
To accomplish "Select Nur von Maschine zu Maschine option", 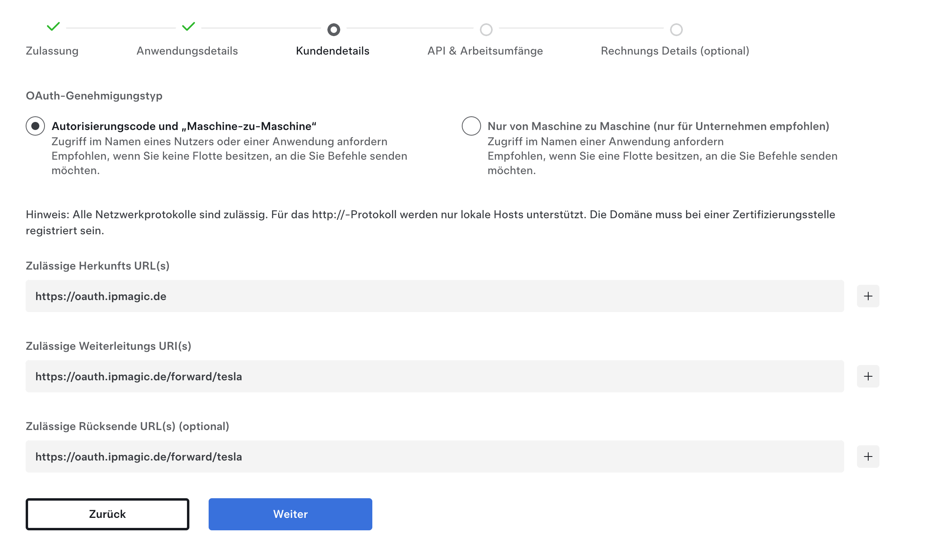I will 471,126.
